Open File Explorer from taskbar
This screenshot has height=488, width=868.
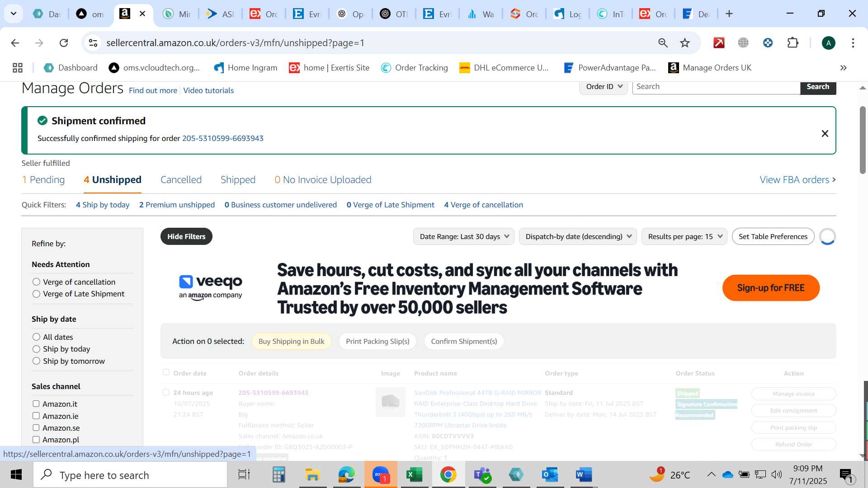tap(312, 475)
